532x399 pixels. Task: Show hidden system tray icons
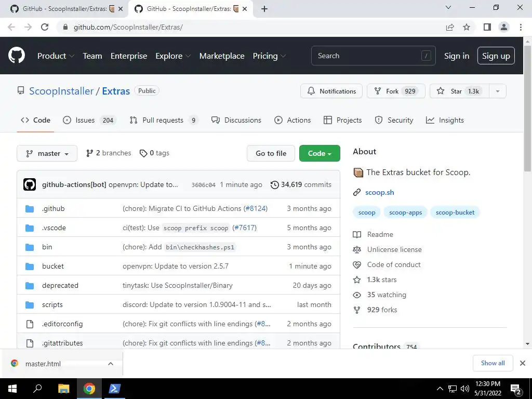pyautogui.click(x=440, y=389)
